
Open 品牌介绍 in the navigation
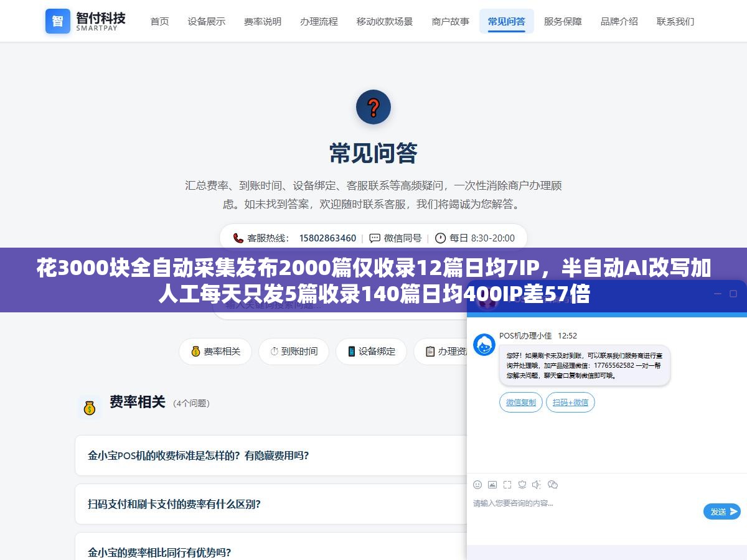click(619, 21)
